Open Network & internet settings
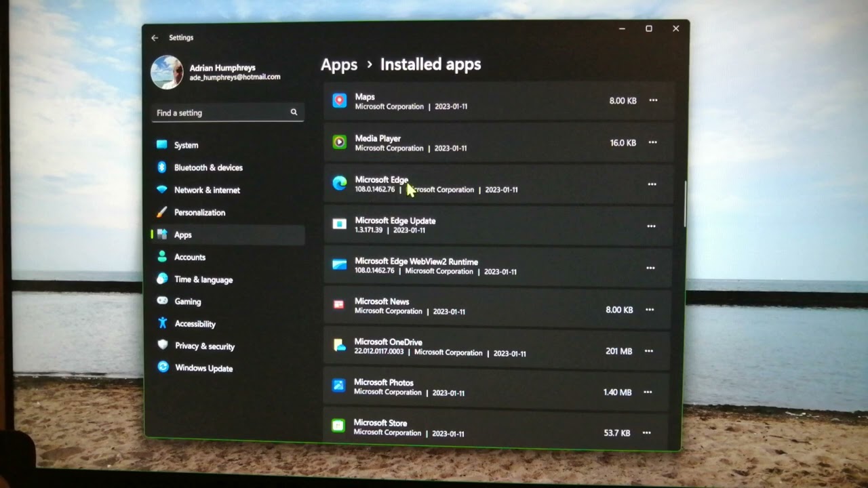Image resolution: width=868 pixels, height=488 pixels. (x=227, y=190)
